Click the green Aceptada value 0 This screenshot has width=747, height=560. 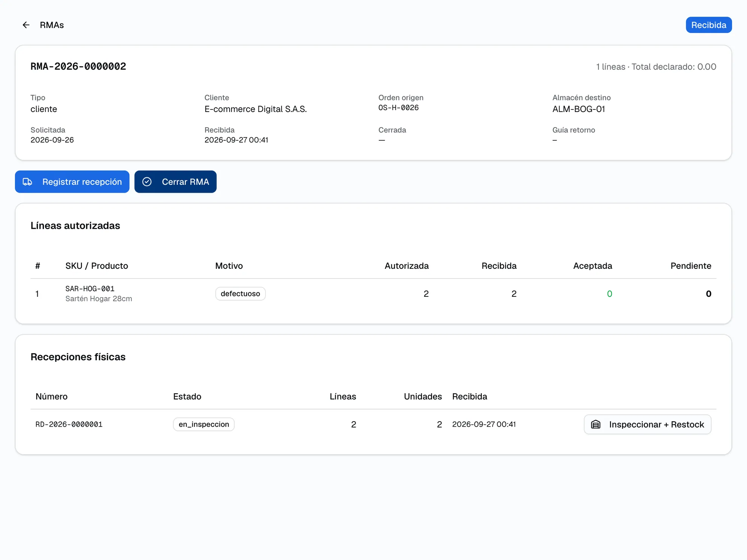(x=610, y=294)
